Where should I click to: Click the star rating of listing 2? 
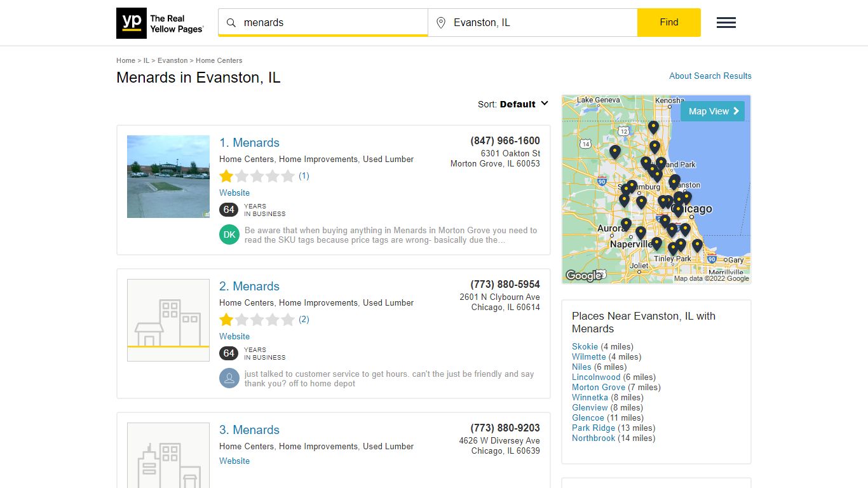pos(257,320)
